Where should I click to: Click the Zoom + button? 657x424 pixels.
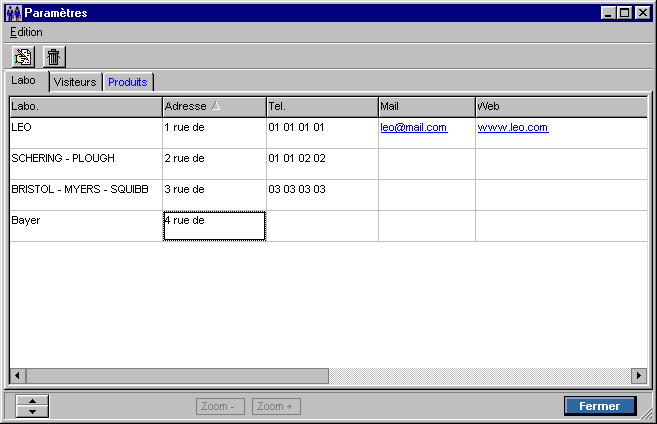(277, 406)
